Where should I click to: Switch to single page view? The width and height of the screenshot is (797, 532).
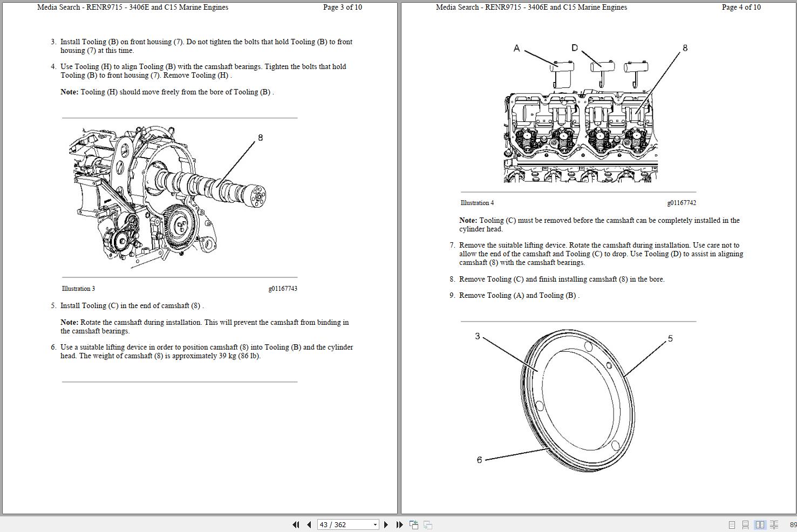point(732,524)
